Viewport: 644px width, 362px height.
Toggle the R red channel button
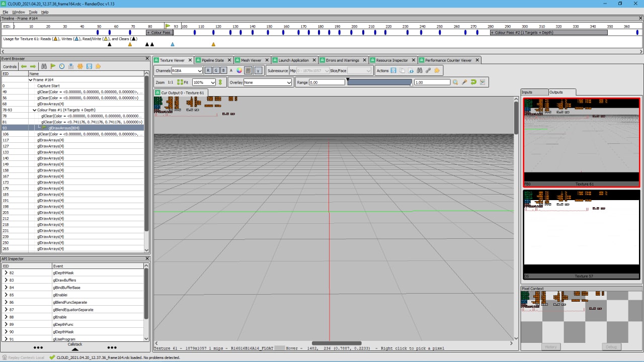(x=208, y=70)
